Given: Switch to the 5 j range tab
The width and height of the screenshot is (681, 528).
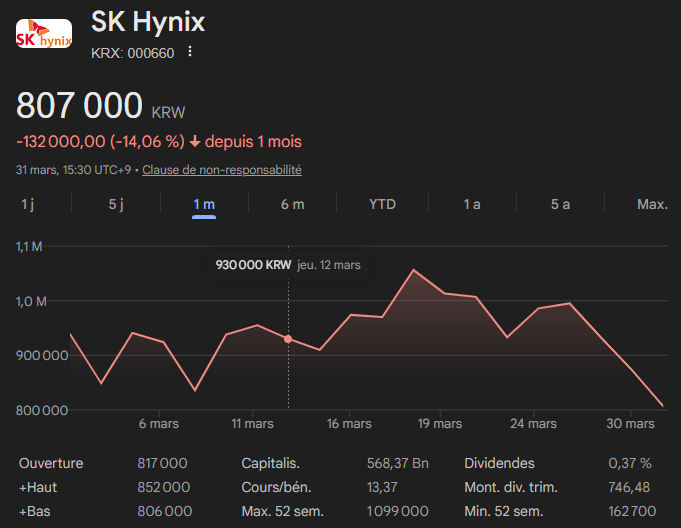Looking at the screenshot, I should [116, 204].
